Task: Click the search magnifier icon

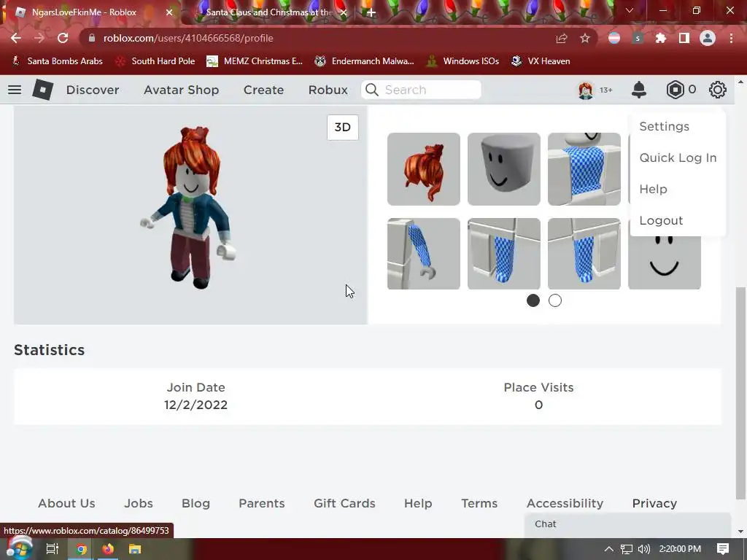Action: 371,90
